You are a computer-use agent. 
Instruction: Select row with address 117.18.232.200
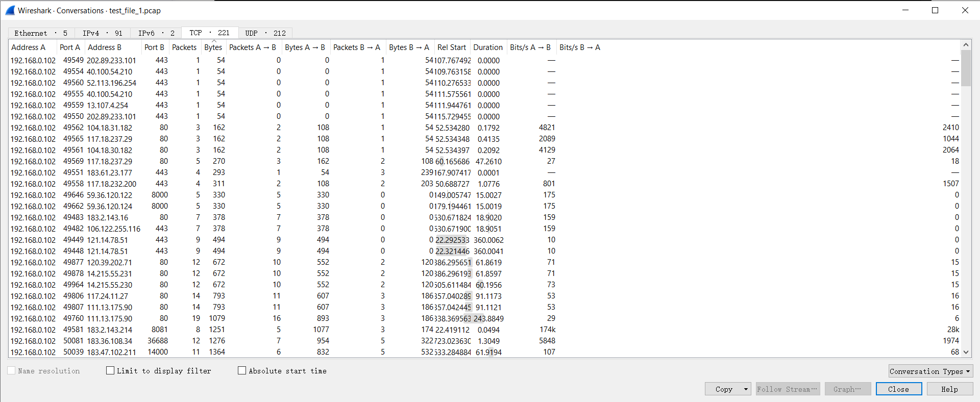(485, 184)
